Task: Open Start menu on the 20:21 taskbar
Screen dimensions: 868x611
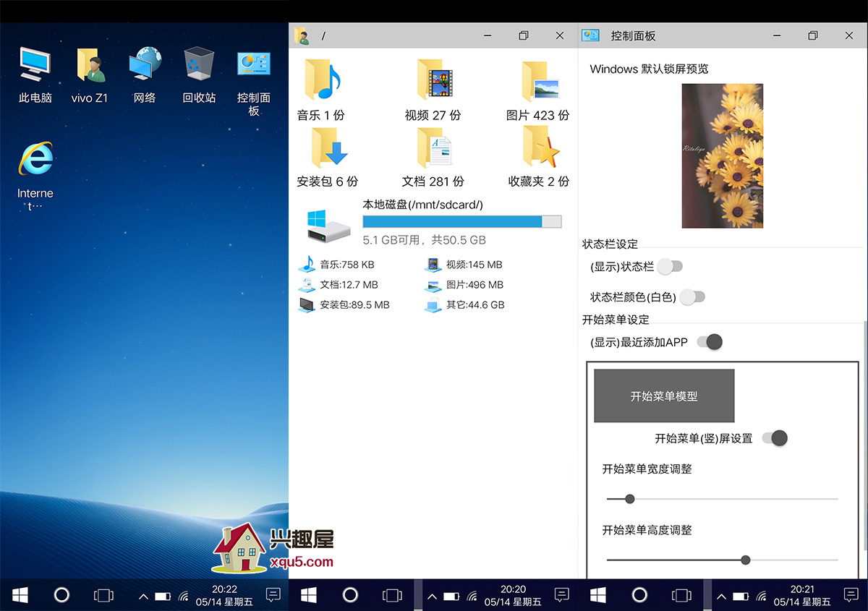Action: pos(598,595)
